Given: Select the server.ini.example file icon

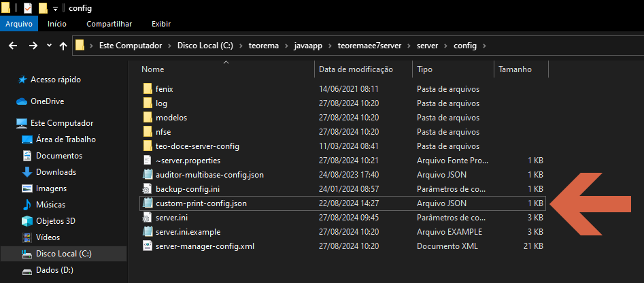Looking at the screenshot, I should coord(148,232).
